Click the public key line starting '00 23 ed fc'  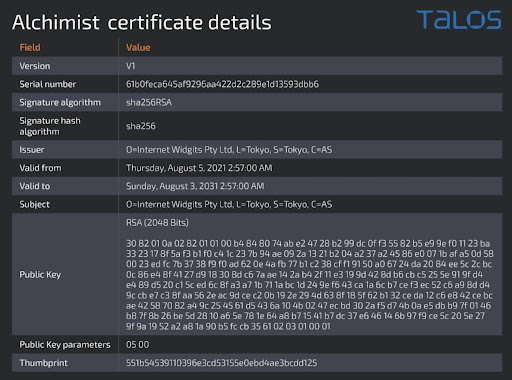click(x=309, y=264)
